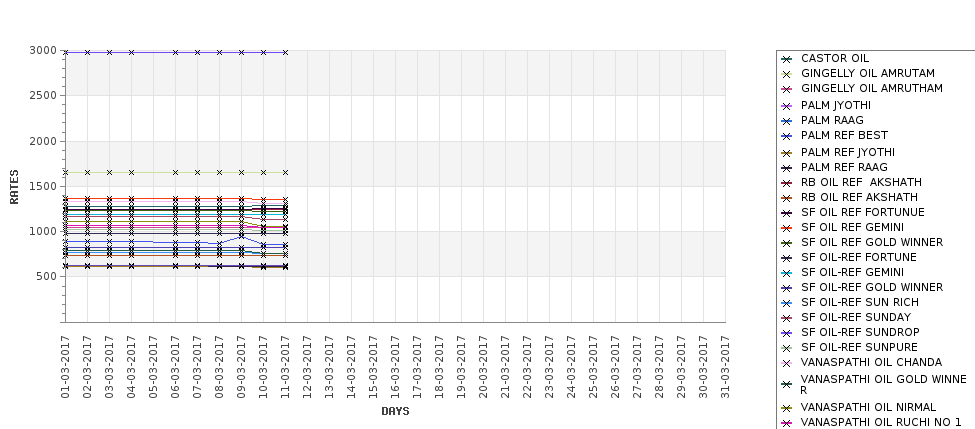Click the 3000 y-axis tick label
Screen dimensions: 975x429
coord(43,50)
